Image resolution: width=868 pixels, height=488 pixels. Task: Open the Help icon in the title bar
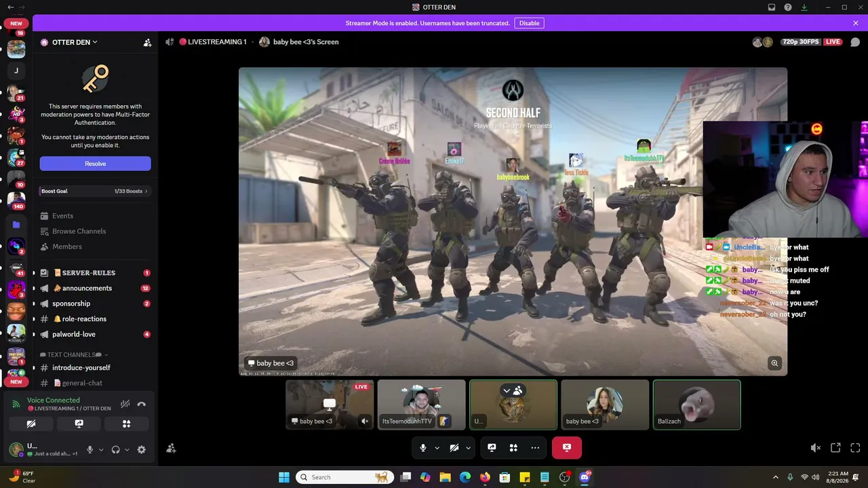788,7
